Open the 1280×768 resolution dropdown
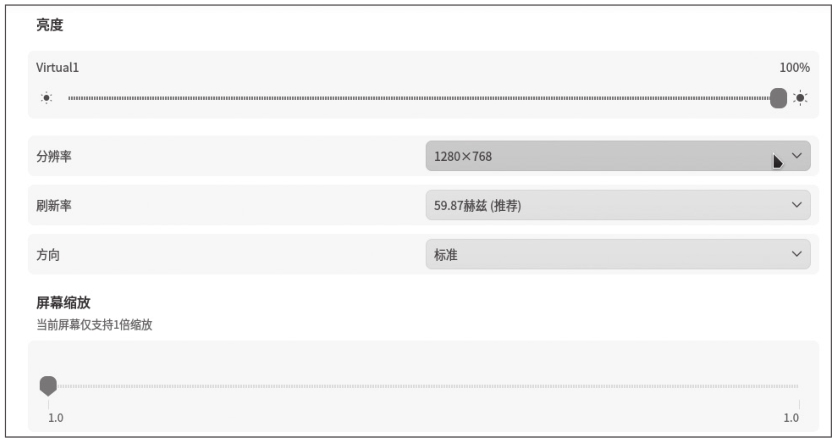This screenshot has width=837, height=444. click(600, 156)
